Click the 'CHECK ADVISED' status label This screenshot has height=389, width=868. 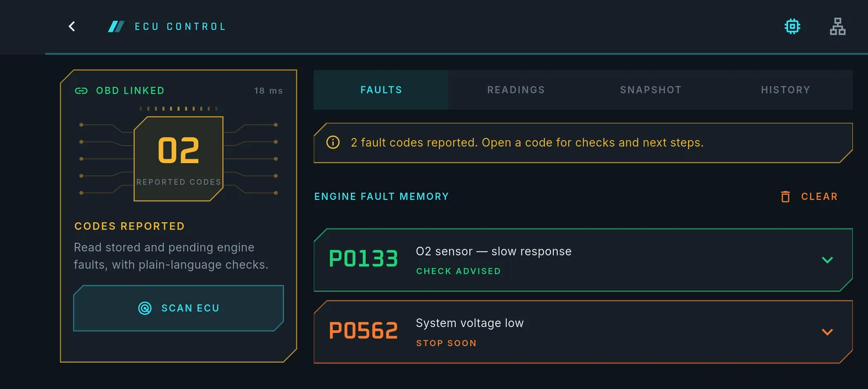coord(458,271)
